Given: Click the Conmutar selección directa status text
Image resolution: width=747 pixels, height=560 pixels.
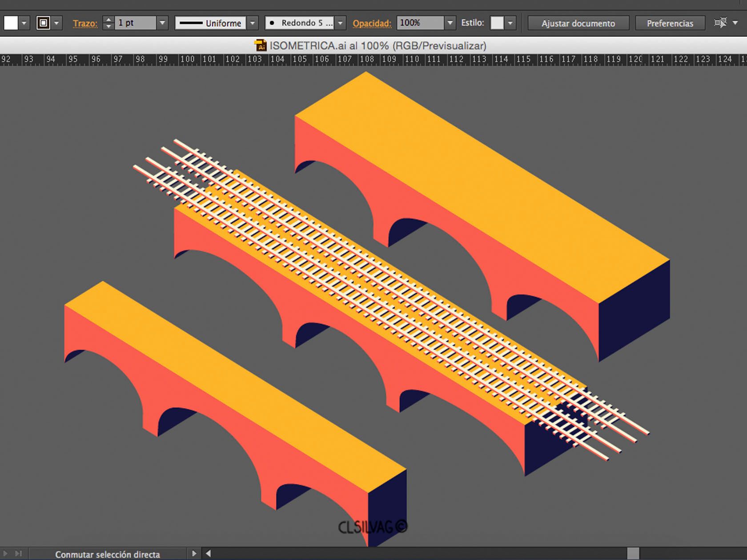Looking at the screenshot, I should pyautogui.click(x=108, y=555).
